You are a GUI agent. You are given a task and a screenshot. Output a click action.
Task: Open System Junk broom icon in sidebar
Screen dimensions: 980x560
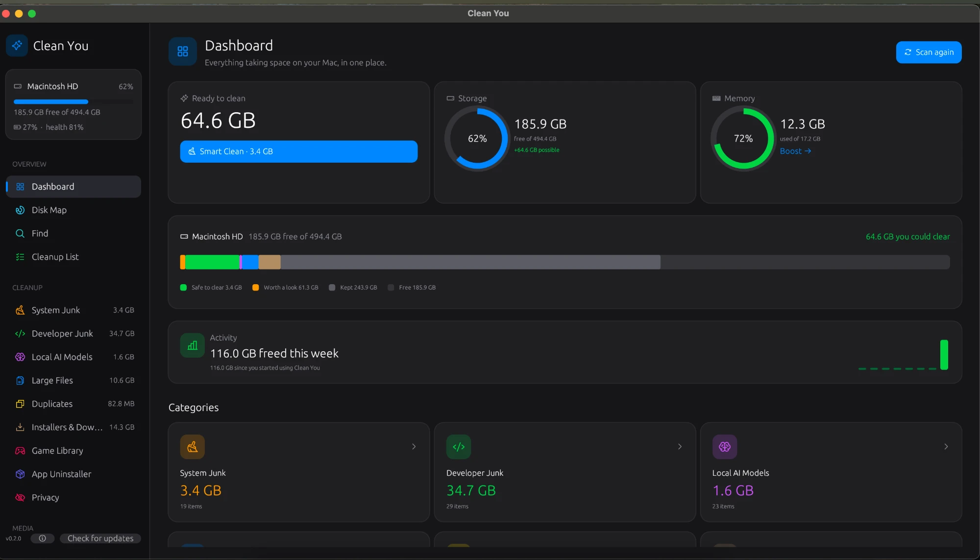pyautogui.click(x=20, y=310)
